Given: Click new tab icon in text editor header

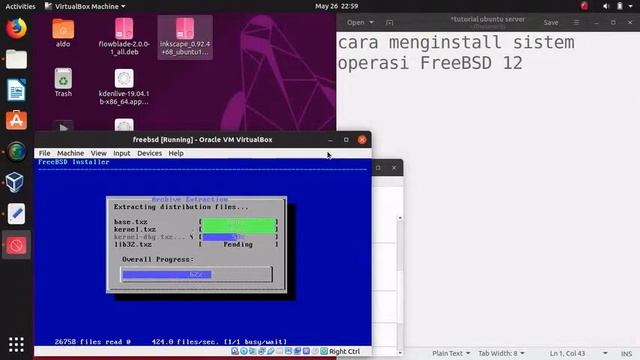Looking at the screenshot, I should pos(389,22).
